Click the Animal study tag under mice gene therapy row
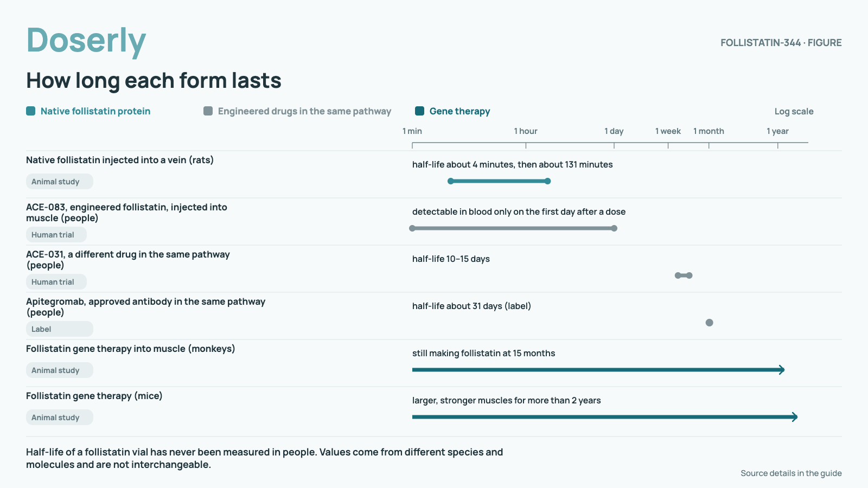The height and width of the screenshot is (488, 868). coord(60,418)
